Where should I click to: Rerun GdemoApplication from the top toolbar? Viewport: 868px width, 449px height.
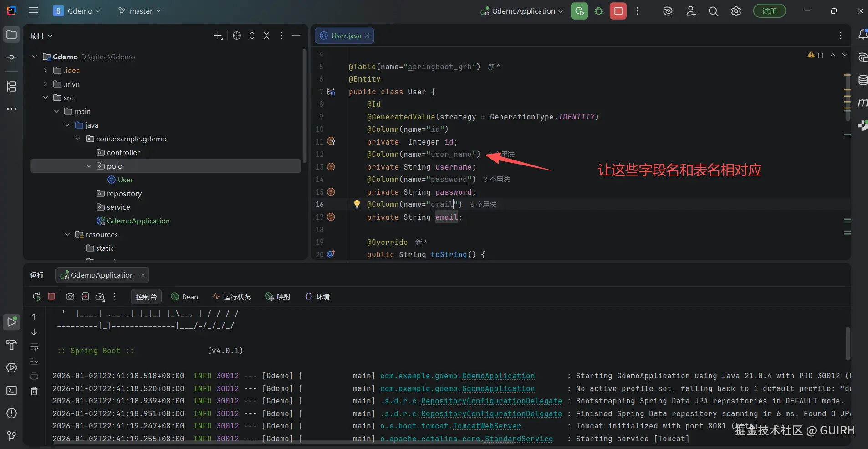pos(579,11)
